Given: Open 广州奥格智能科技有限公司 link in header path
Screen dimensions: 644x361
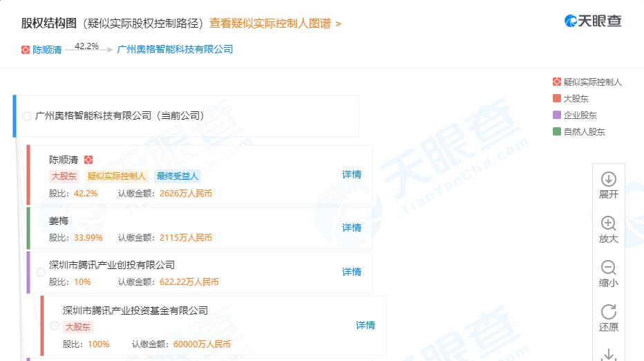Looking at the screenshot, I should [x=175, y=49].
